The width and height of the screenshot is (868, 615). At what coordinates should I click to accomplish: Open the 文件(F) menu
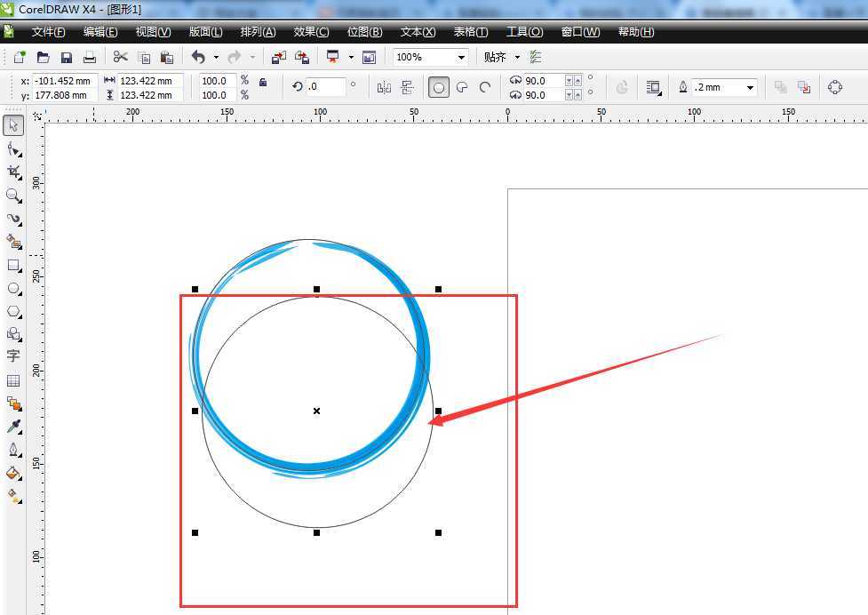click(48, 32)
